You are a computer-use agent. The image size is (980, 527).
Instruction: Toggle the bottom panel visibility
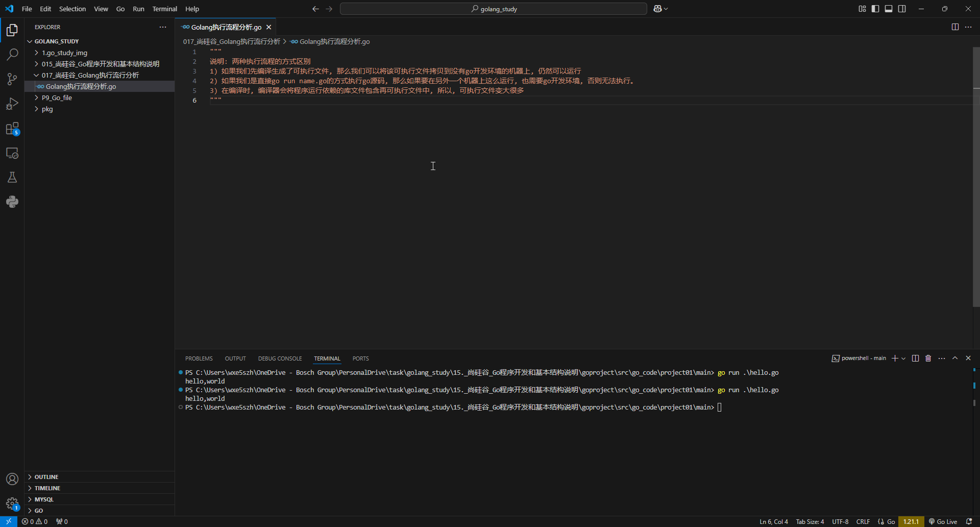[889, 9]
